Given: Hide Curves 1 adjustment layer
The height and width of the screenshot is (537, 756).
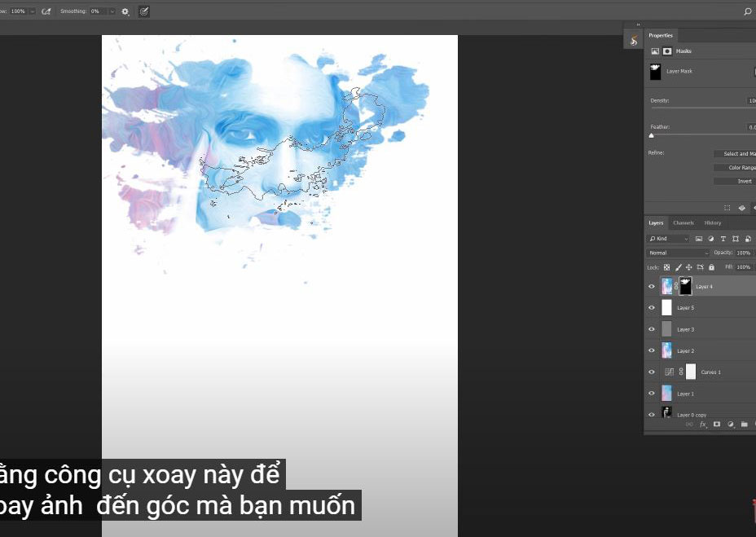Looking at the screenshot, I should [652, 372].
